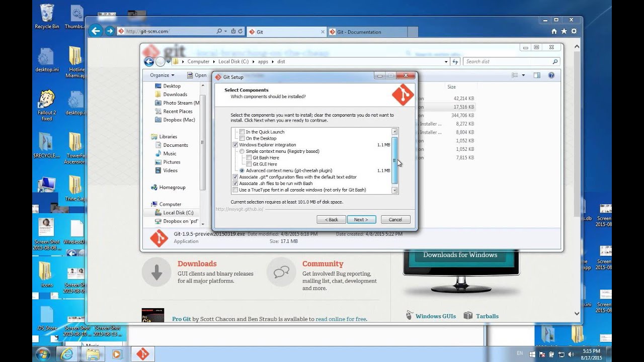
Task: Open the Windows GUIs link
Action: point(436,316)
